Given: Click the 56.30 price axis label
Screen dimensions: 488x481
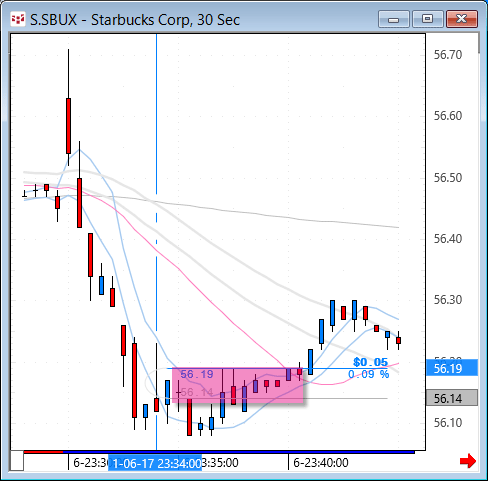Looking at the screenshot, I should pos(448,300).
